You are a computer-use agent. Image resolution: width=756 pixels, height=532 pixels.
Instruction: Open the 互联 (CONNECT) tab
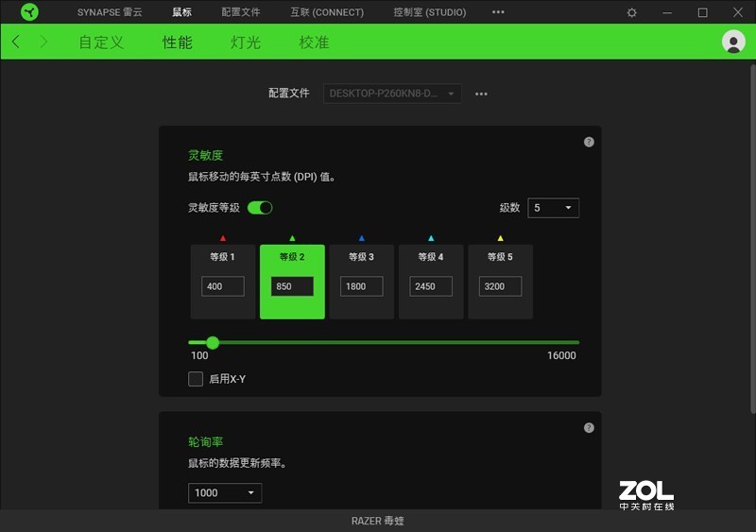(327, 12)
